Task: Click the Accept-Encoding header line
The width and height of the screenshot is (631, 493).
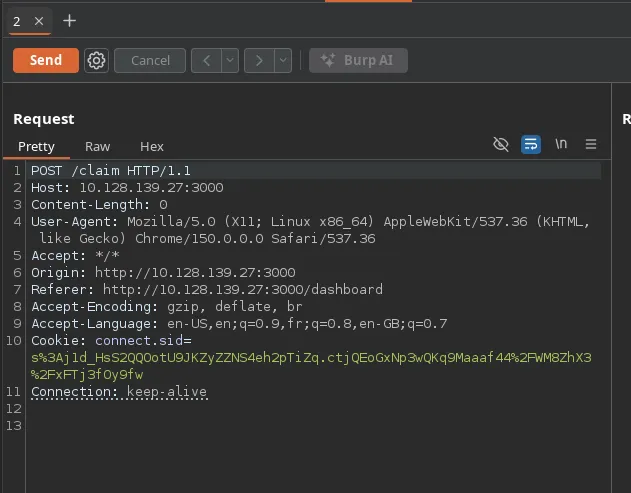Action: tap(167, 307)
